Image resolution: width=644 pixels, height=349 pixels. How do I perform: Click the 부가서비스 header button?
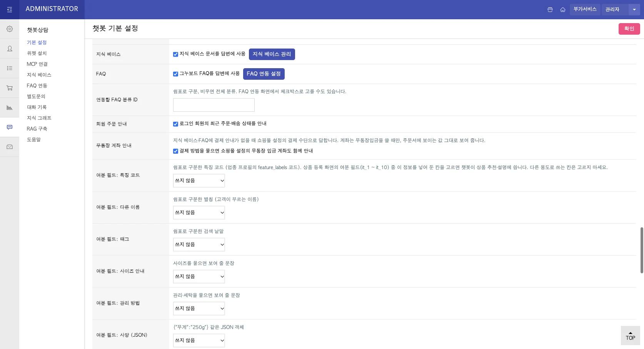(x=585, y=9)
